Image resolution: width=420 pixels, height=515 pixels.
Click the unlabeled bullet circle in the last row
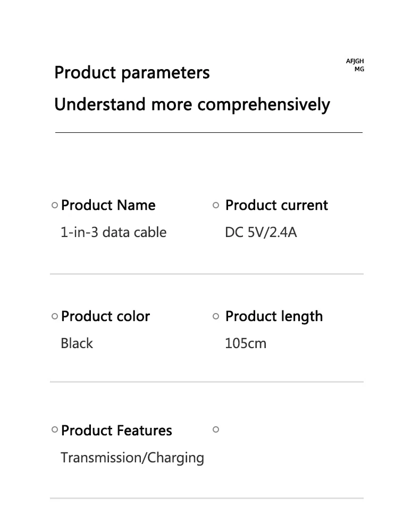pyautogui.click(x=216, y=429)
